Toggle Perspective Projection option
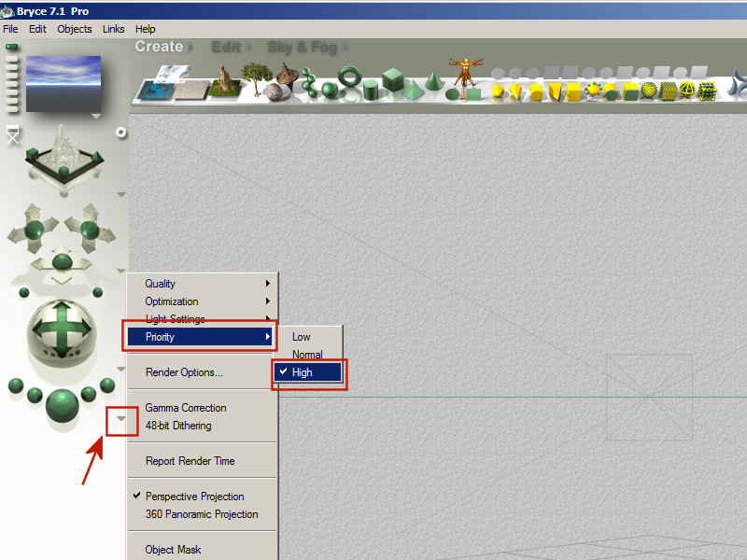Image resolution: width=747 pixels, height=560 pixels. point(202,497)
